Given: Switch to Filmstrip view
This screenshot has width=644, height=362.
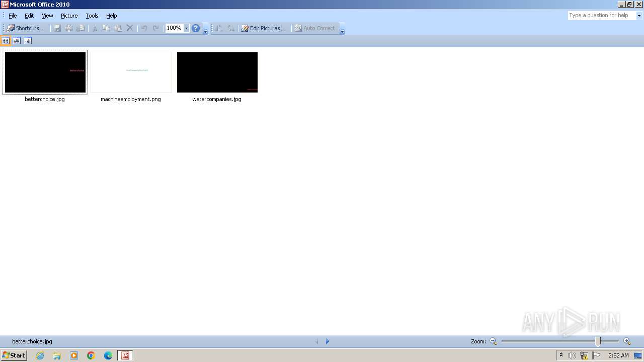Looking at the screenshot, I should click(x=17, y=41).
